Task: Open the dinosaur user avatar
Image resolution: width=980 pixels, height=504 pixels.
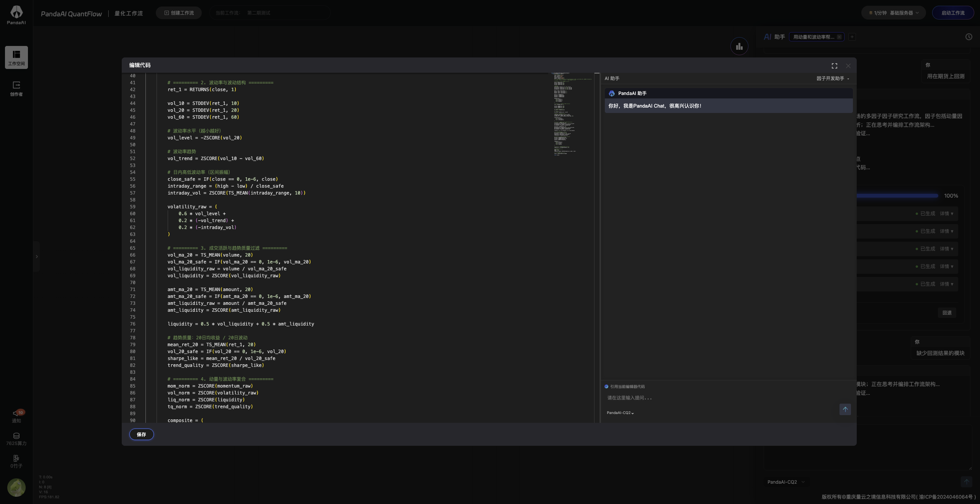Action: [16, 488]
